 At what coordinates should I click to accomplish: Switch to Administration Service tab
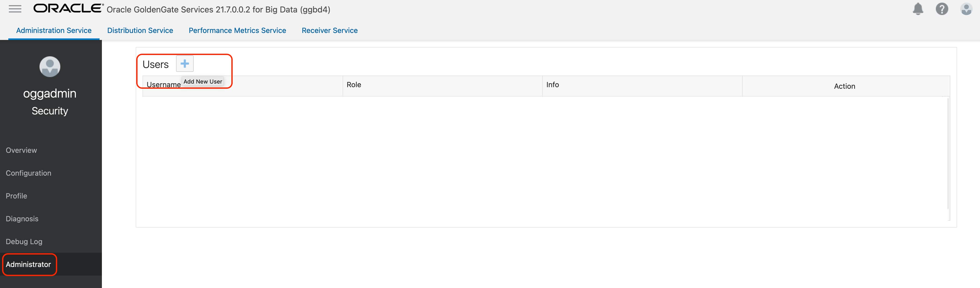point(54,30)
